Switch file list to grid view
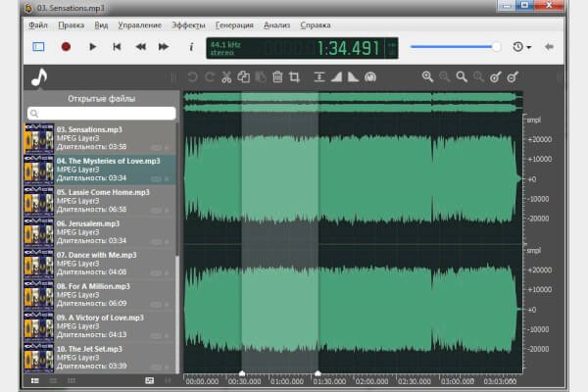 (72, 381)
